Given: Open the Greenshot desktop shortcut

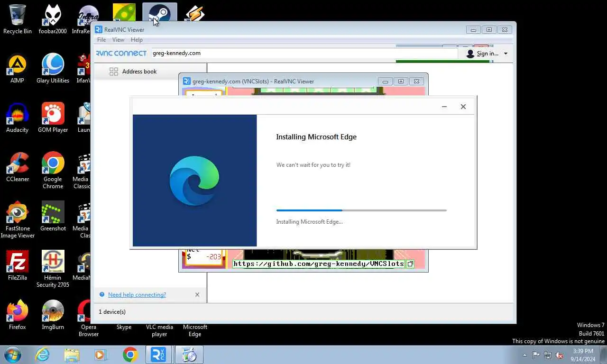Looking at the screenshot, I should pos(53,216).
